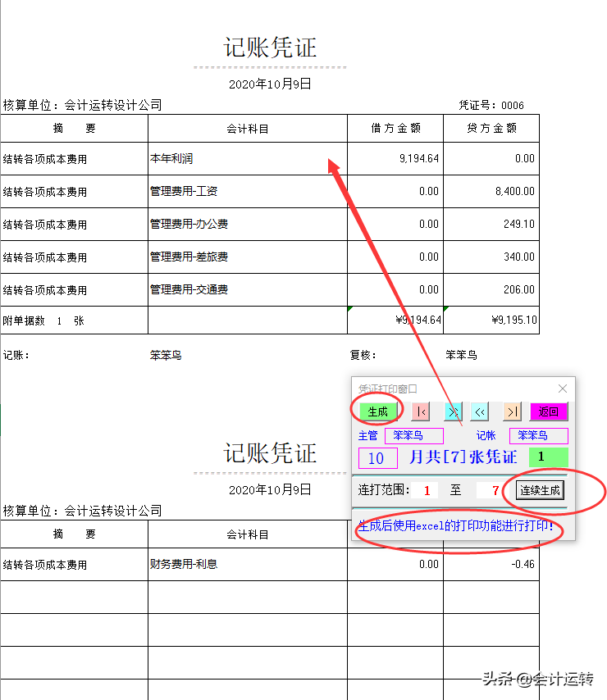Go to next voucher with >> icon
The height and width of the screenshot is (700, 607).
point(453,411)
